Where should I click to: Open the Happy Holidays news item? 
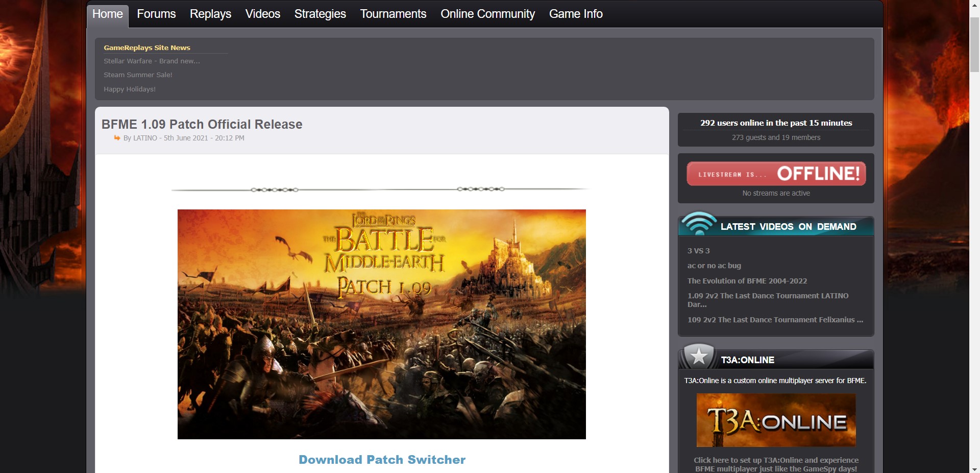(x=130, y=89)
